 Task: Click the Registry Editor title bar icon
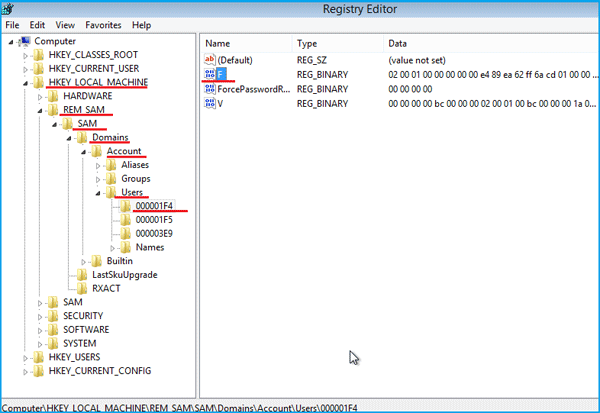7,9
